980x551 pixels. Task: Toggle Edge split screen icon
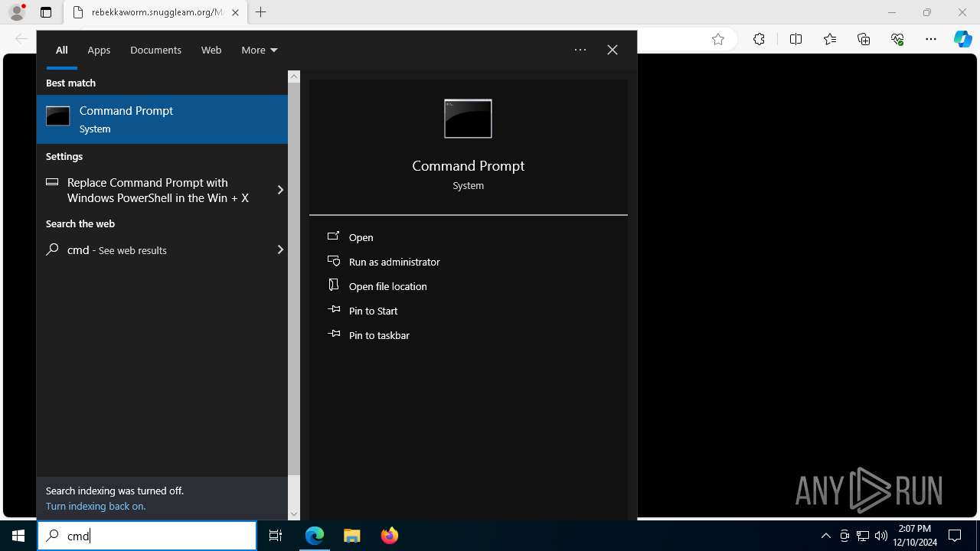point(795,39)
